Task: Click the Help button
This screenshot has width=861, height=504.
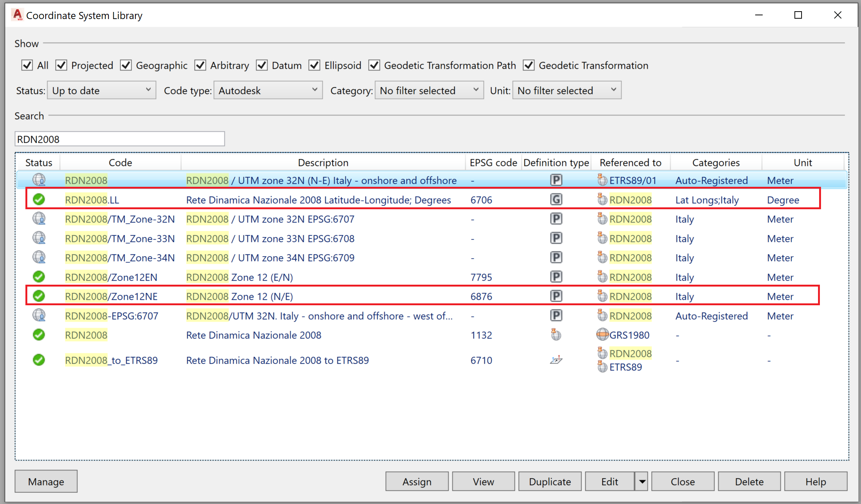Action: click(816, 481)
